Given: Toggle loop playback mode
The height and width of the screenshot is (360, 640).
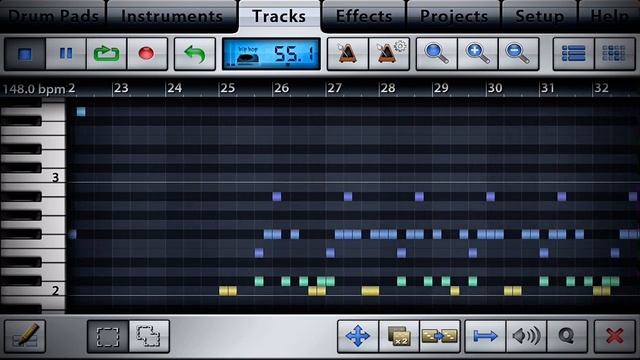Looking at the screenshot, I should point(107,54).
